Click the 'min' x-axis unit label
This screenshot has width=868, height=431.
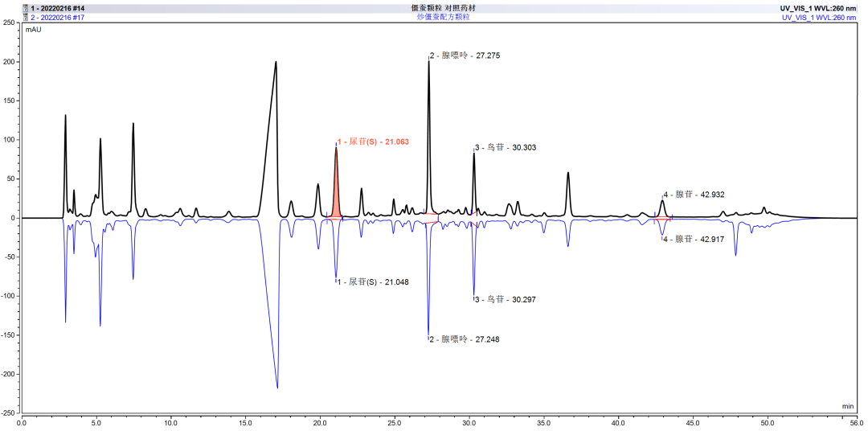847,407
